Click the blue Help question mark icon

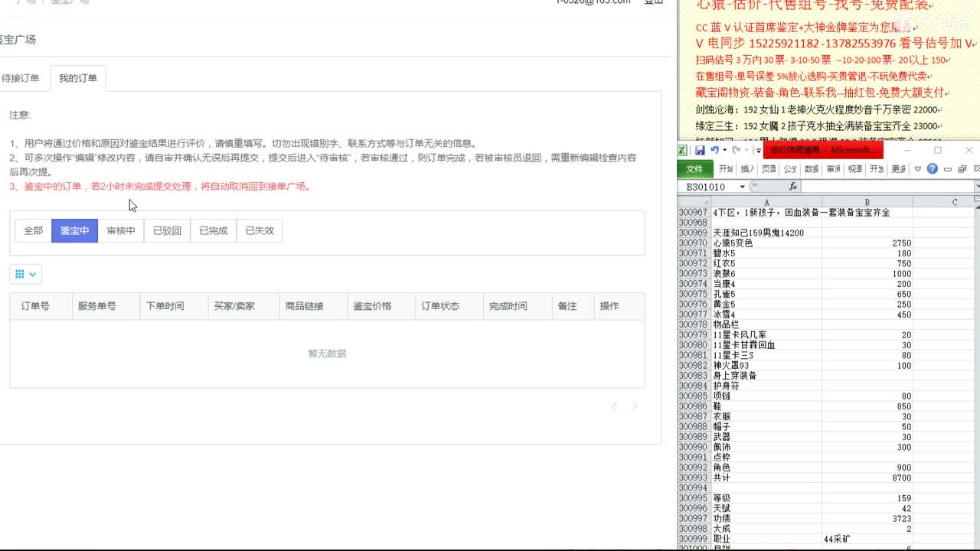point(933,169)
